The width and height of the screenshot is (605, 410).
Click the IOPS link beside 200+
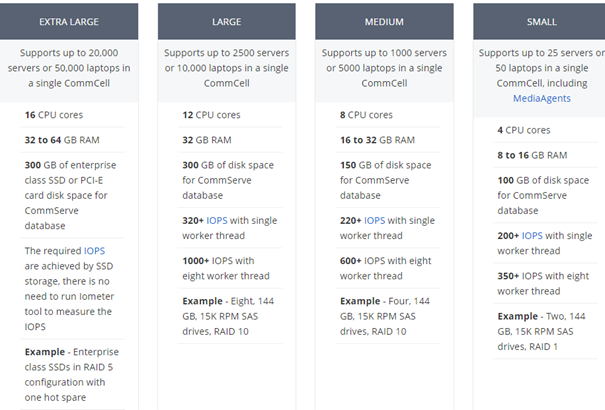click(x=532, y=235)
